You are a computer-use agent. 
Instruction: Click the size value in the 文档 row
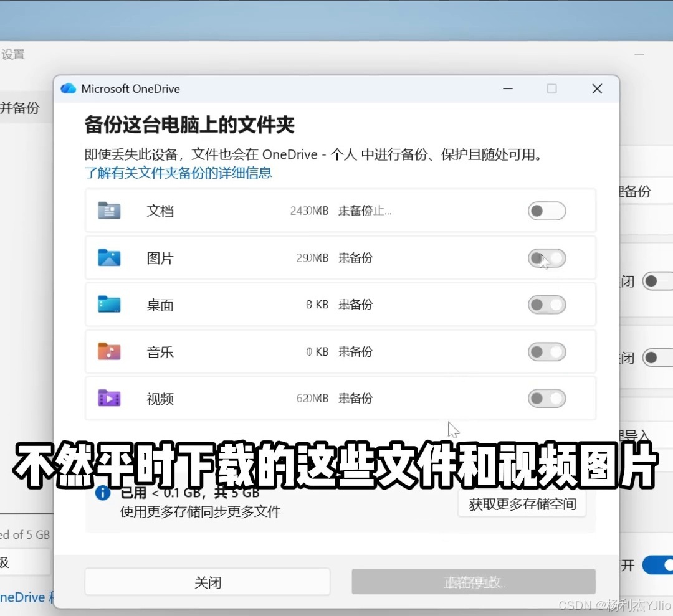(x=309, y=211)
